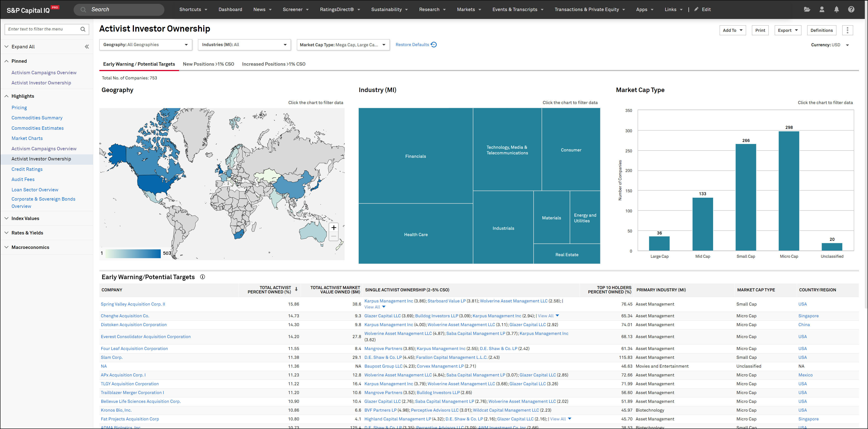Collapse the sidebar with double chevron

point(87,47)
